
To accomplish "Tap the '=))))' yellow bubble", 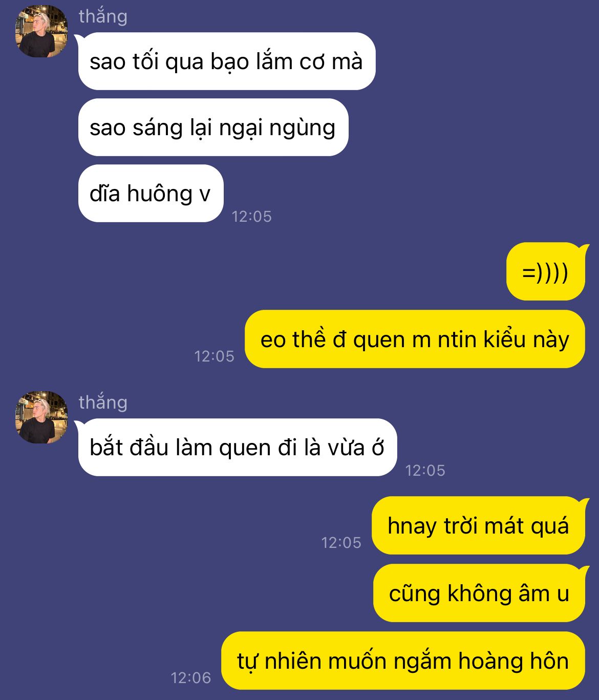I will point(546,271).
